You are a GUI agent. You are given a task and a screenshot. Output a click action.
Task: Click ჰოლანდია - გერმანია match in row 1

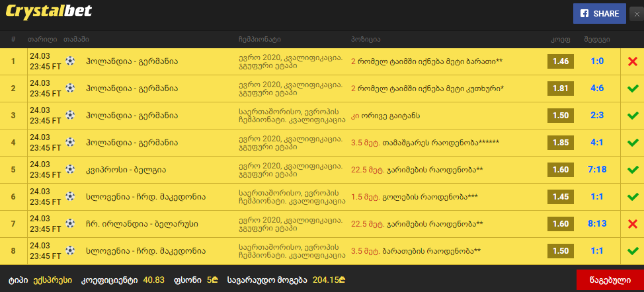[132, 61]
